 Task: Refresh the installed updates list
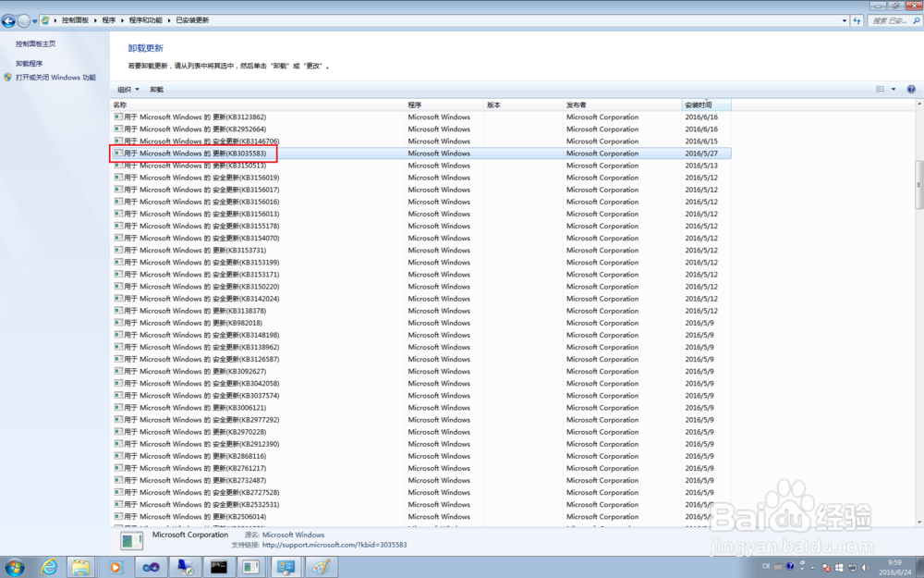pos(857,20)
